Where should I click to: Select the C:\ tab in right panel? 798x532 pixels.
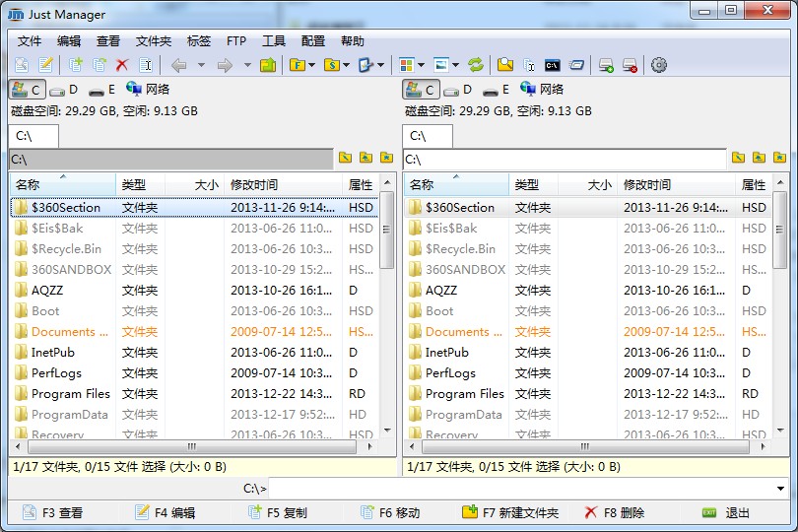click(428, 136)
